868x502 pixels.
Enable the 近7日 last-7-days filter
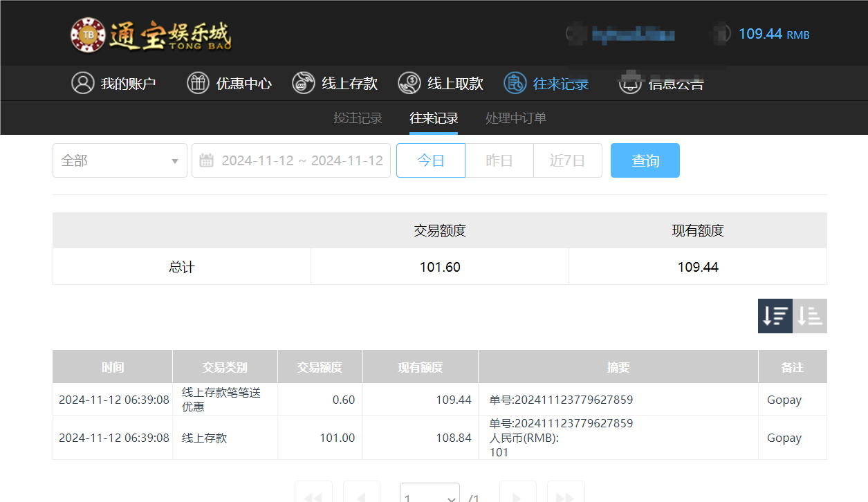click(x=567, y=160)
